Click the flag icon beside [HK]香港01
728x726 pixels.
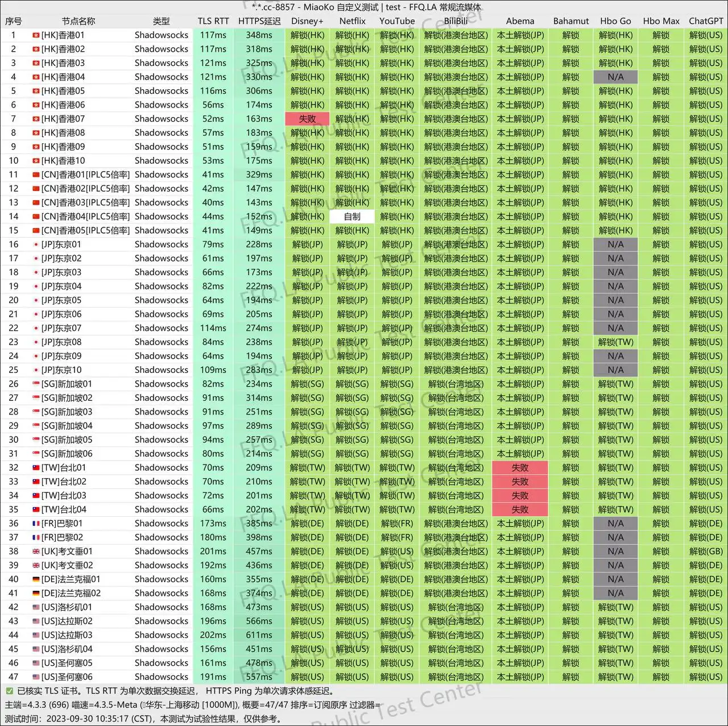tap(36, 35)
